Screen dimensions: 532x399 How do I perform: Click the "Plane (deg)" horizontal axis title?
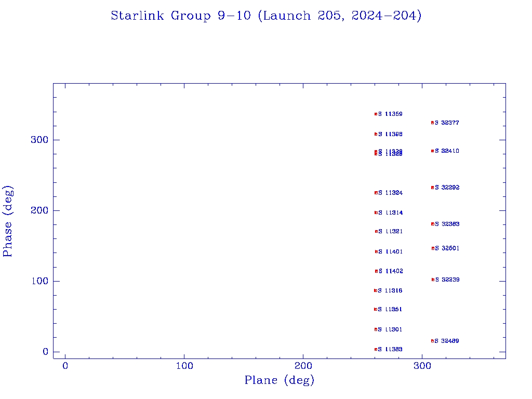pos(280,380)
